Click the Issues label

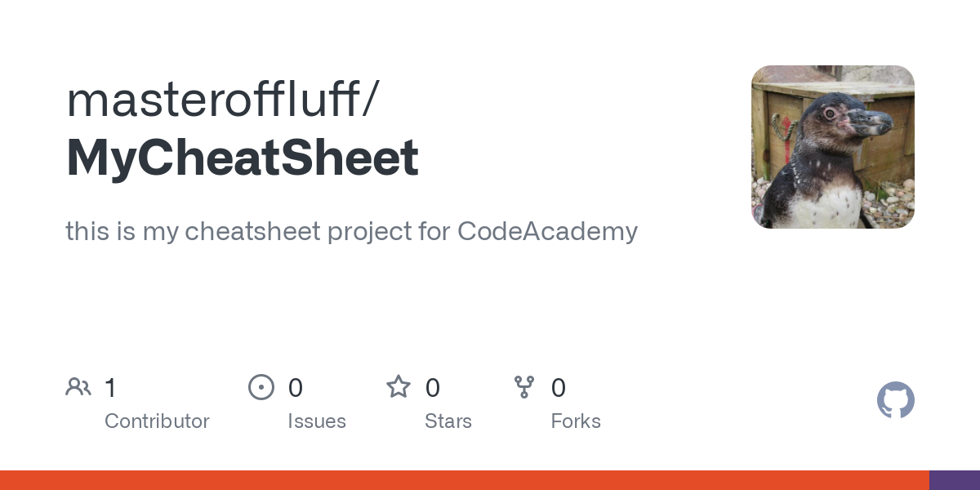click(x=317, y=421)
